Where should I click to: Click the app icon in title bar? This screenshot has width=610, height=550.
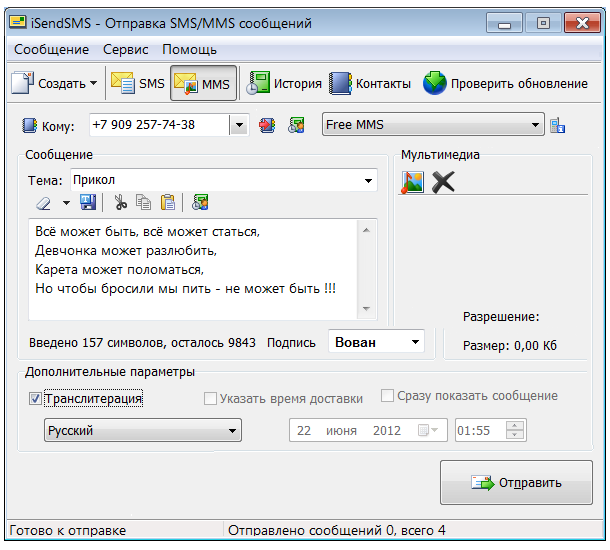pyautogui.click(x=18, y=22)
